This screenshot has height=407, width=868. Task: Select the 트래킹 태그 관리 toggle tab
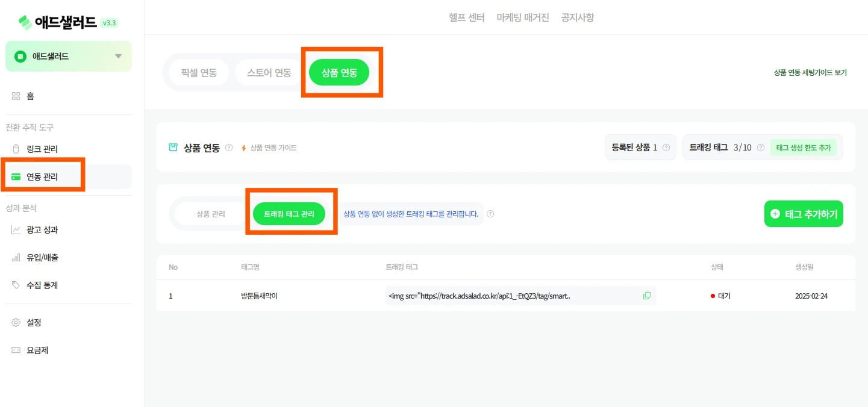tap(289, 214)
